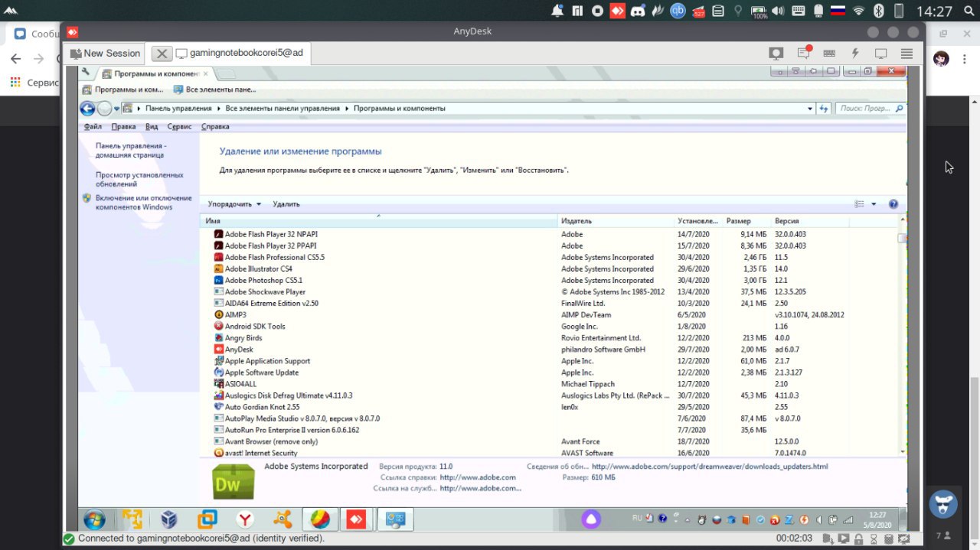Open Yandex Browser in remote taskbar
This screenshot has height=550, width=980.
pyautogui.click(x=245, y=520)
